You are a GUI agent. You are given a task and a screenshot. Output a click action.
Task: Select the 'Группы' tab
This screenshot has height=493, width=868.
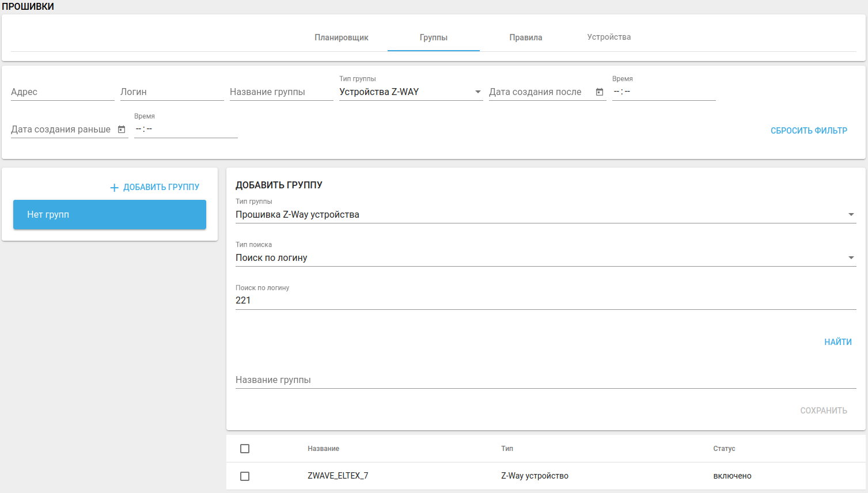pos(433,37)
